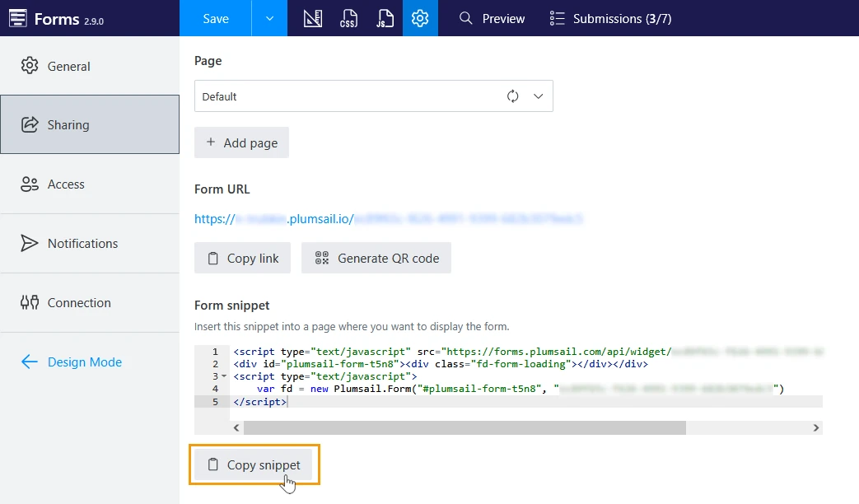Image resolution: width=859 pixels, height=504 pixels.
Task: Click the snippet horizontal scrollbar thumb
Action: pos(465,427)
